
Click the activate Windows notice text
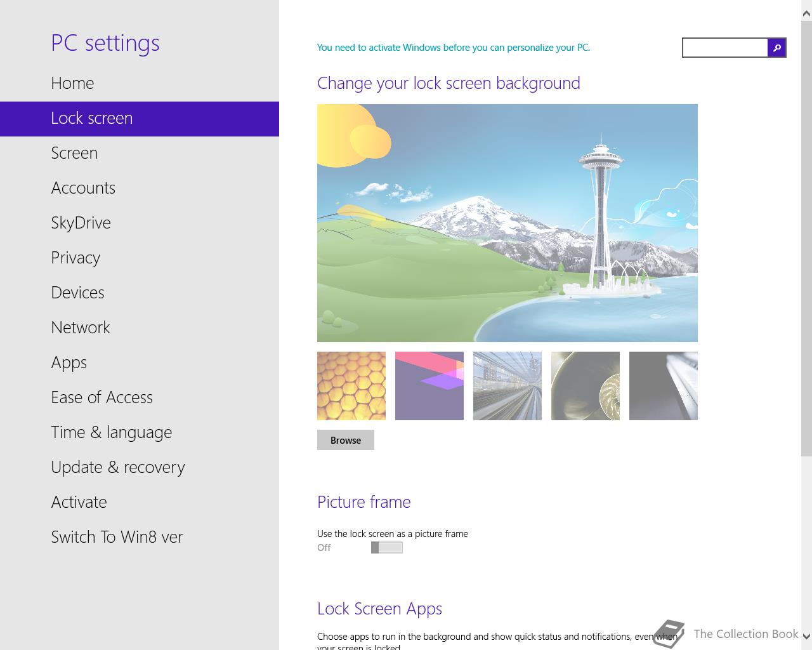[x=454, y=48]
